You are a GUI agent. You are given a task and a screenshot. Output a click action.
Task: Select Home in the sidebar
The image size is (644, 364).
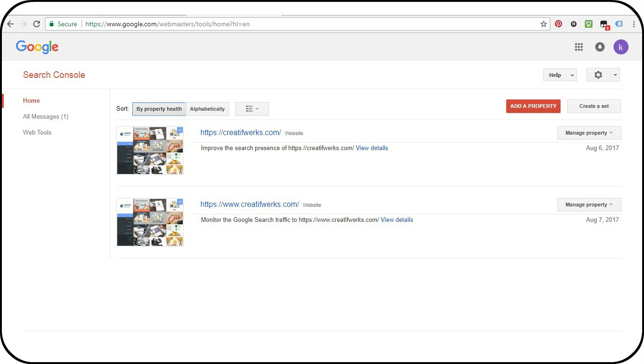(x=31, y=100)
